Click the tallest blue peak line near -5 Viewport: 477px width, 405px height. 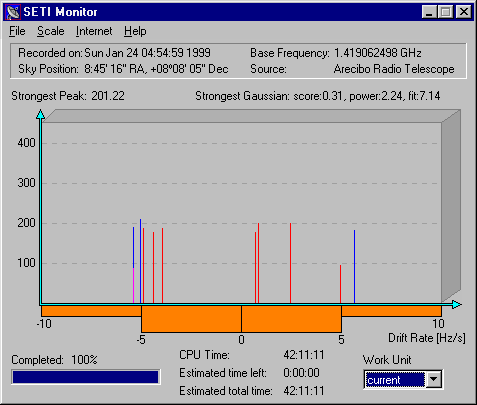coord(140,261)
